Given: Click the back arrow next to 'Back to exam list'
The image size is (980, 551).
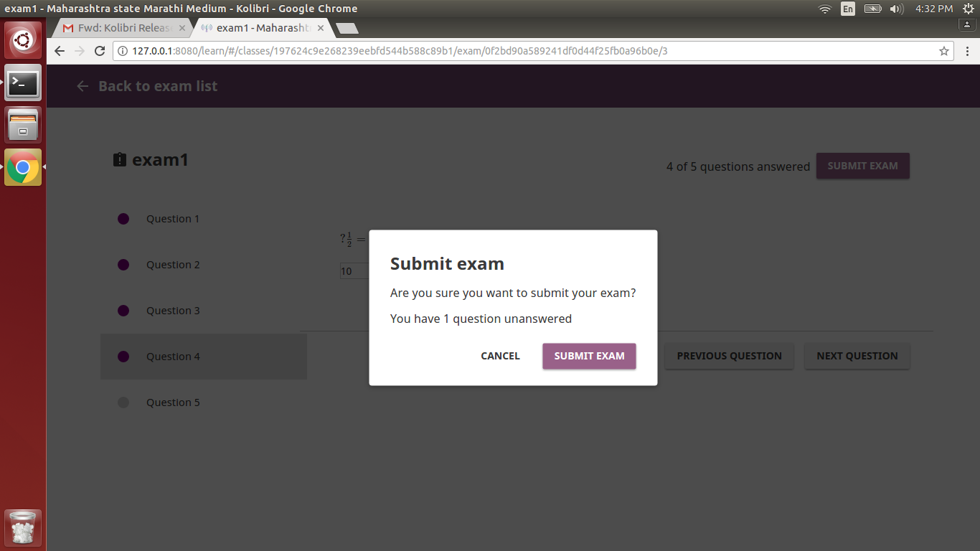Looking at the screenshot, I should (83, 85).
